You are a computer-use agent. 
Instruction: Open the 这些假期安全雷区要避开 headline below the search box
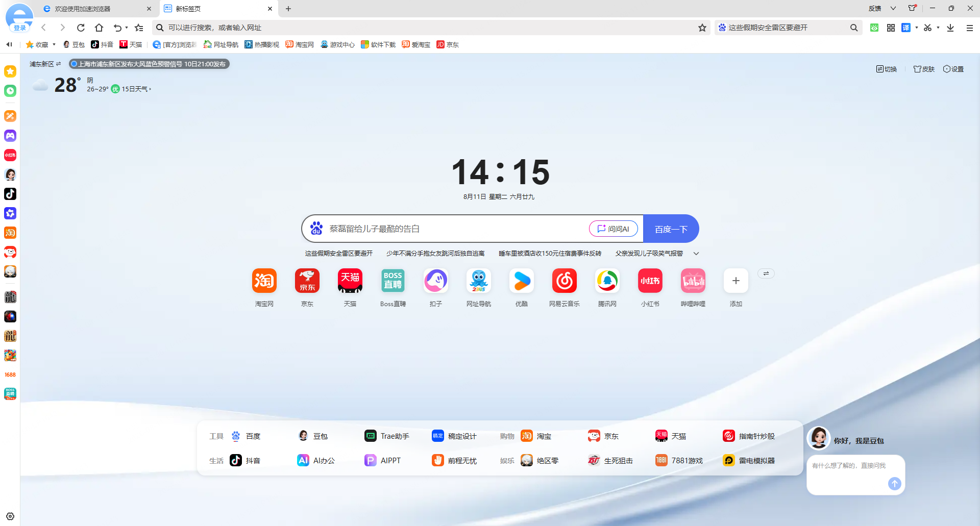point(339,253)
